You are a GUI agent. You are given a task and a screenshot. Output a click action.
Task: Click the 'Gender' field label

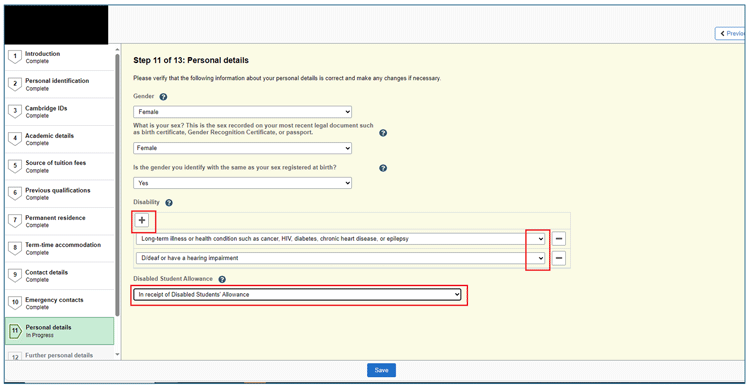pos(143,97)
